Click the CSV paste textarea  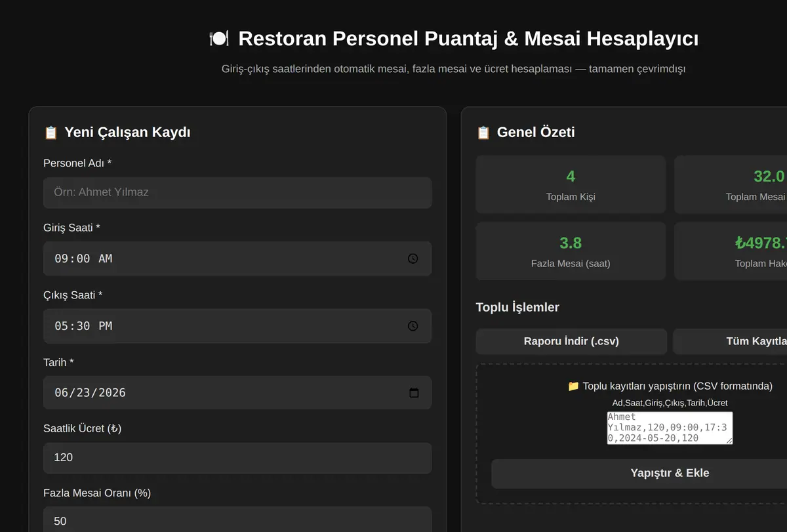tap(670, 428)
